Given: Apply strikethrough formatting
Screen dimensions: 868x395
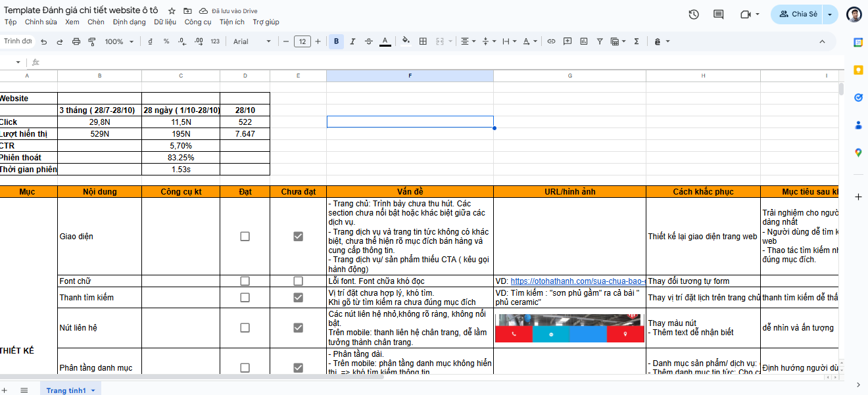Looking at the screenshot, I should point(368,41).
